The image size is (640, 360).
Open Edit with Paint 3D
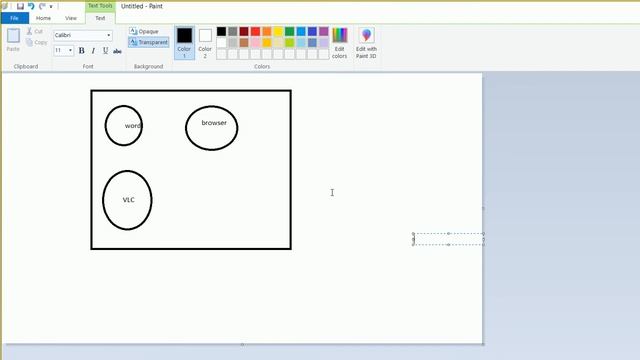[x=366, y=43]
